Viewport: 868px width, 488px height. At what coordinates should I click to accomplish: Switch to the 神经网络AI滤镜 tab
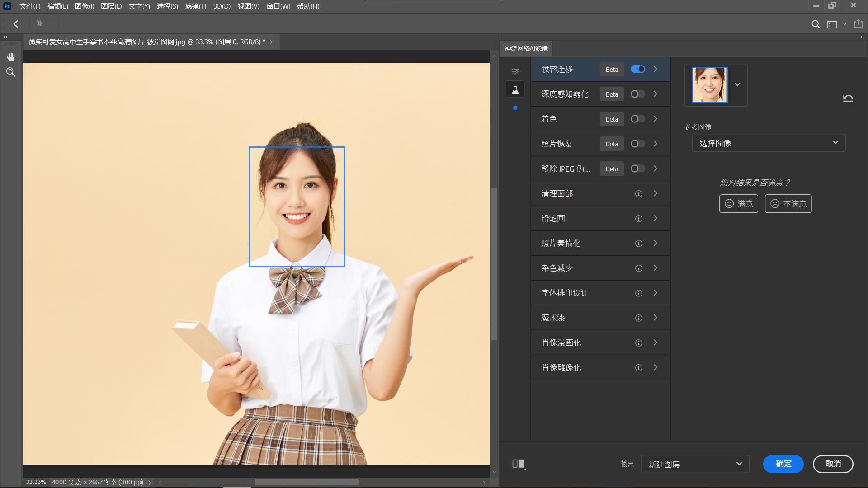click(x=526, y=48)
